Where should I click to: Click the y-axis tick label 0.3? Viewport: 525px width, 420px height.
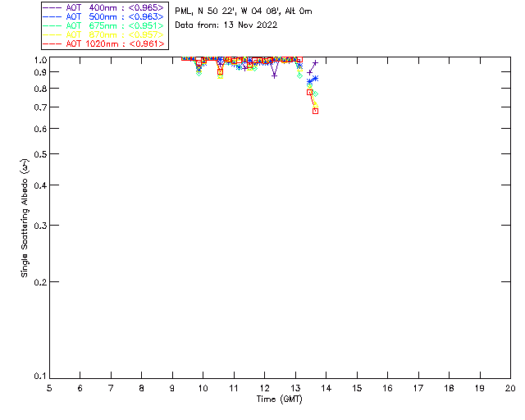point(40,226)
